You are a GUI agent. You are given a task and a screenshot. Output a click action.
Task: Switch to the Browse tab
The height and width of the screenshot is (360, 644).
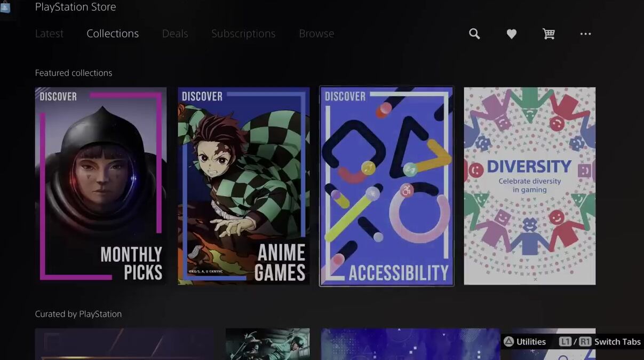[316, 34]
